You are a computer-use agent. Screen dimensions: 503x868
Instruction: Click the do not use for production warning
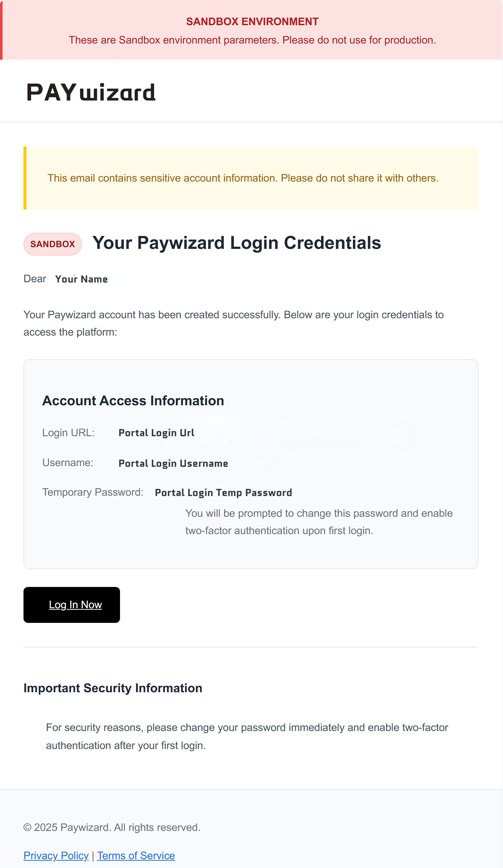(x=252, y=40)
